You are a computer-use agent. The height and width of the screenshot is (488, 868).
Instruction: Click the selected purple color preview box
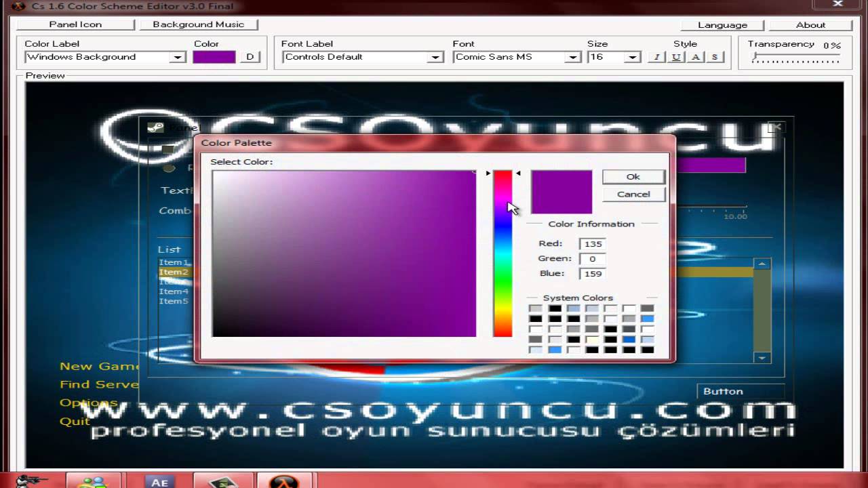(561, 192)
